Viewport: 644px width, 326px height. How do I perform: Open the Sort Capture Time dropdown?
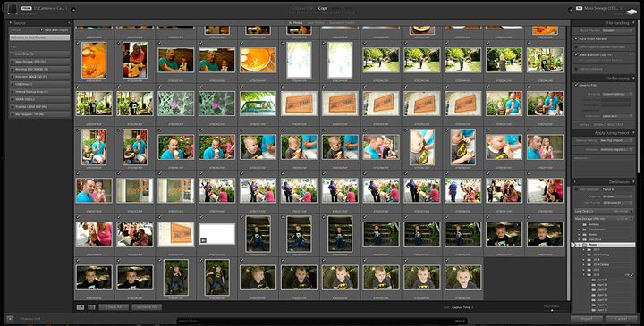coord(463,307)
